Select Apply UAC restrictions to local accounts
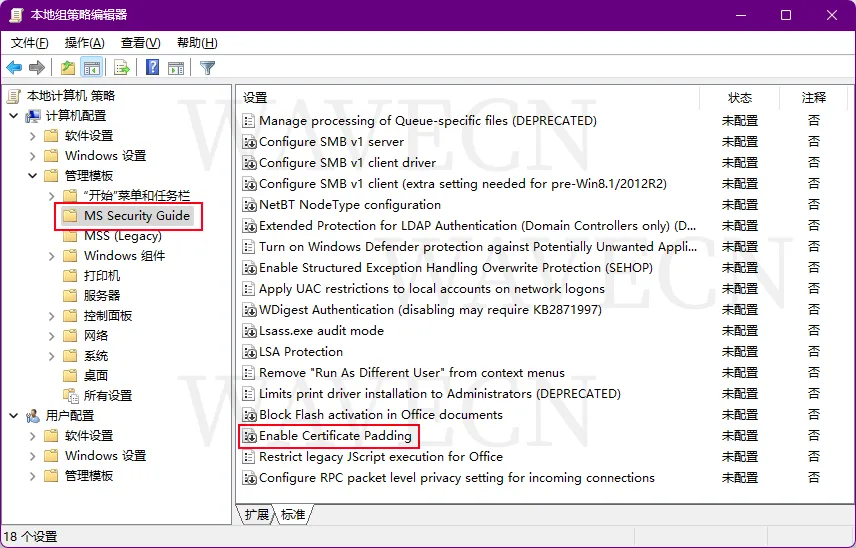 pos(432,289)
